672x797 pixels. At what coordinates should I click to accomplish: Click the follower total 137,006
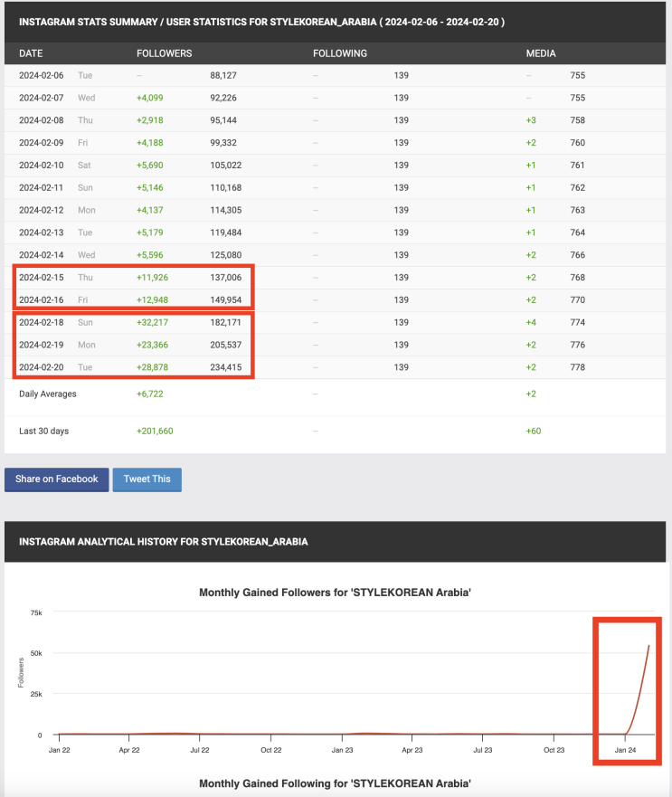point(226,278)
